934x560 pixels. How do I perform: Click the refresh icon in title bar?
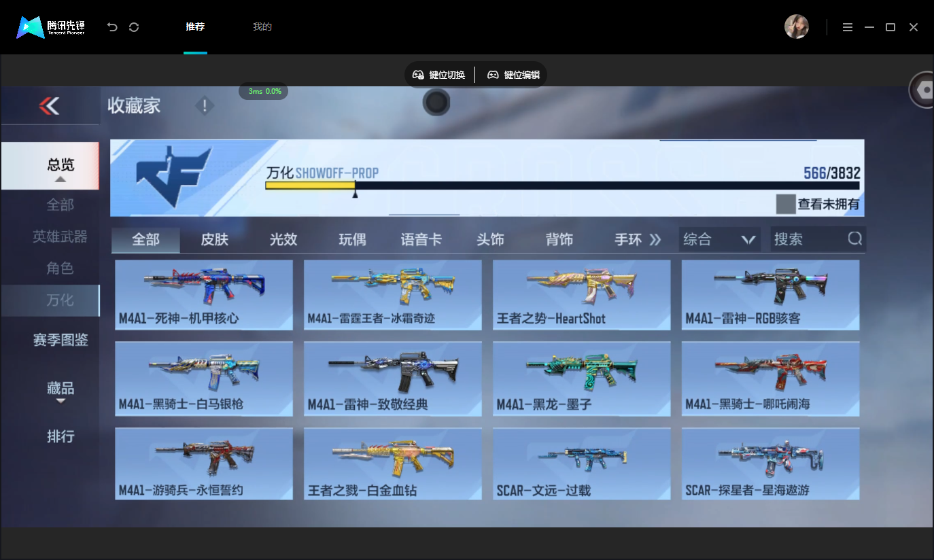(134, 27)
